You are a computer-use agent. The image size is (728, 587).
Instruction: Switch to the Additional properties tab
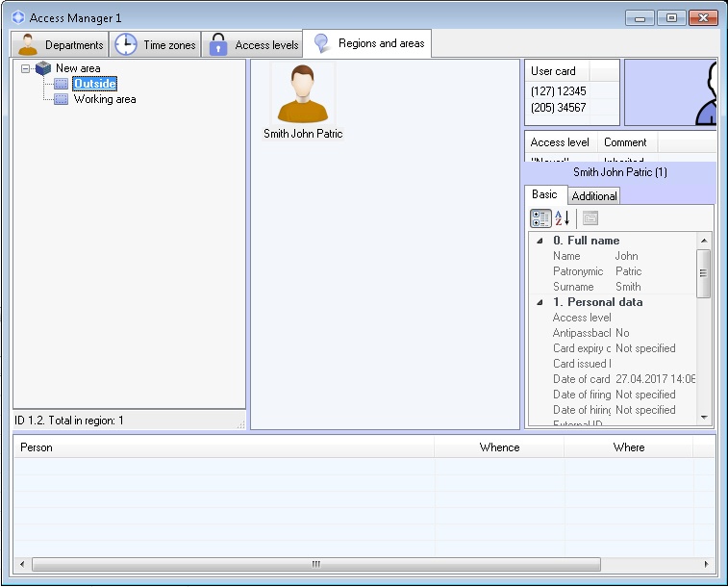point(593,196)
